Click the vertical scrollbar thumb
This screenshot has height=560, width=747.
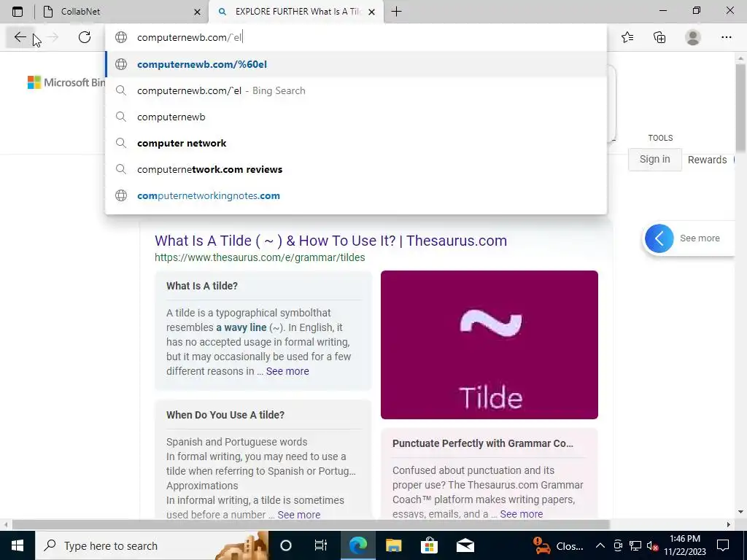tap(740, 108)
